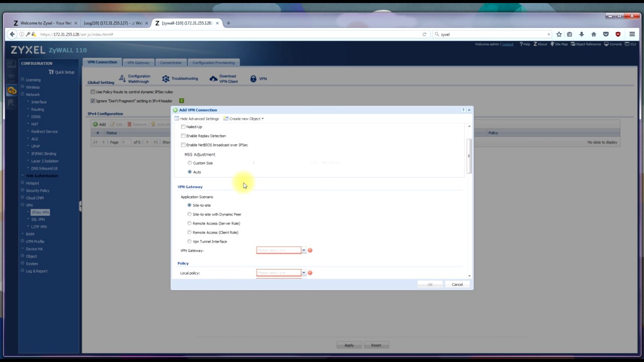This screenshot has height=362, width=644.
Task: Choose the Site-to-site scenario
Action: point(190,205)
